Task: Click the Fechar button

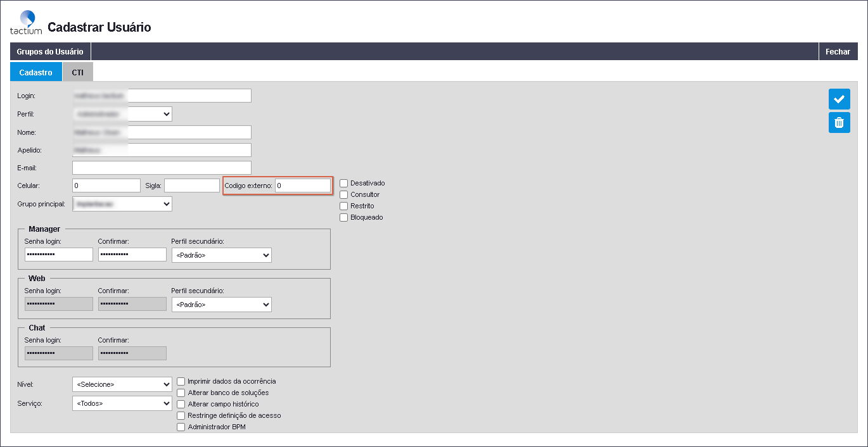Action: pyautogui.click(x=838, y=51)
